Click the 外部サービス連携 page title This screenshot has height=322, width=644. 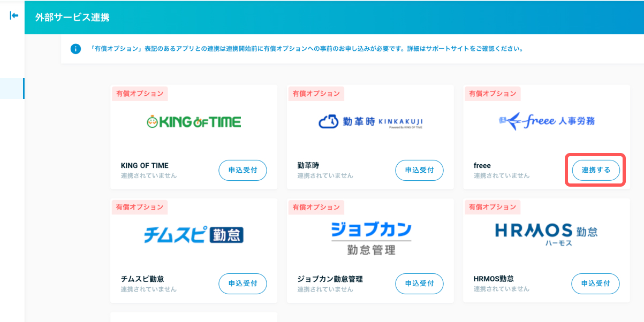[72, 18]
